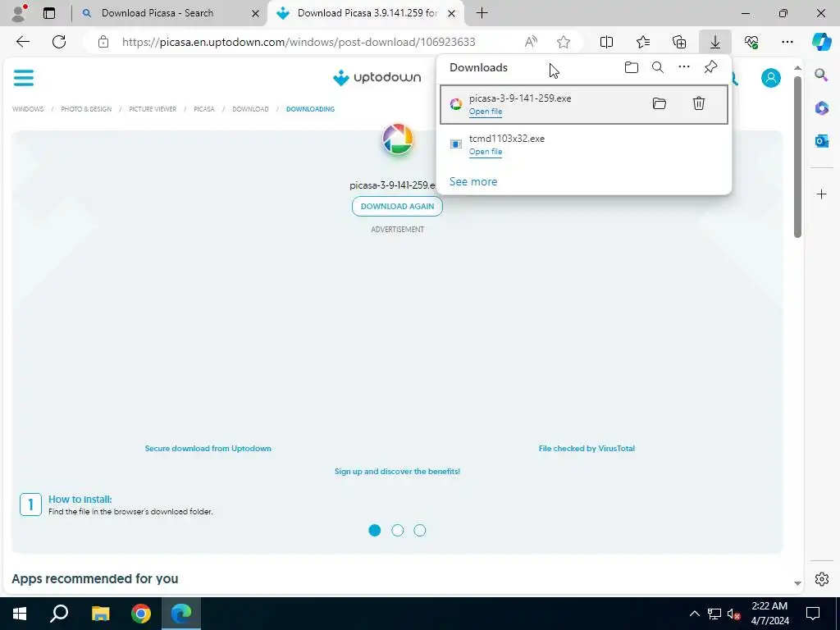Image resolution: width=840 pixels, height=630 pixels.
Task: Open the notification center icon
Action: 813,614
